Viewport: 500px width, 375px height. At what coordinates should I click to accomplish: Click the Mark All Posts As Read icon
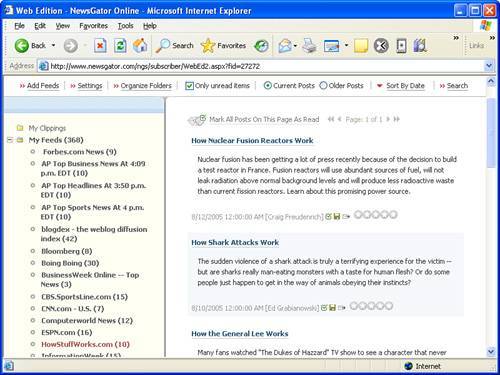196,120
